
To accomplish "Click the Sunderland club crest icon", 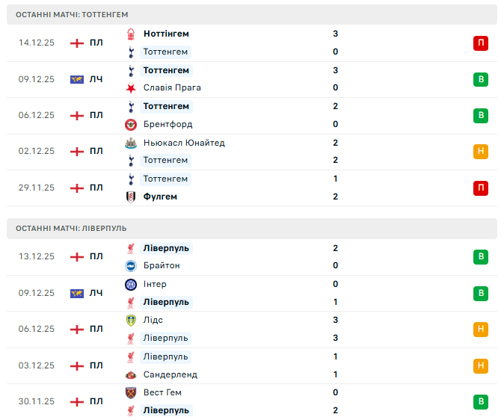I will [x=131, y=374].
